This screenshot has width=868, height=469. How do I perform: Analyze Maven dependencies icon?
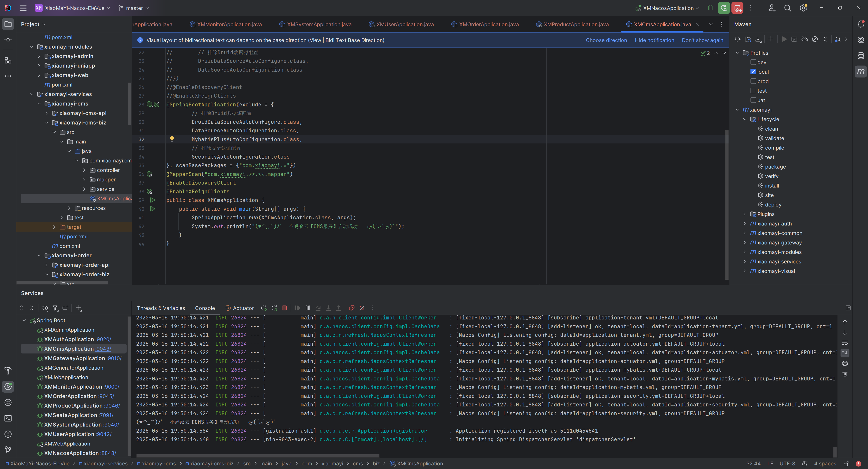click(x=838, y=39)
